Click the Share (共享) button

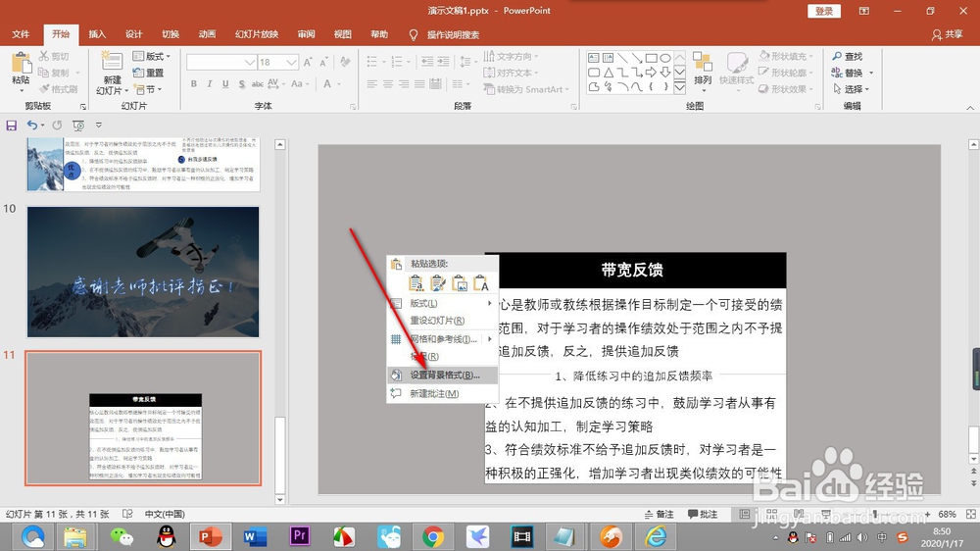(x=948, y=34)
